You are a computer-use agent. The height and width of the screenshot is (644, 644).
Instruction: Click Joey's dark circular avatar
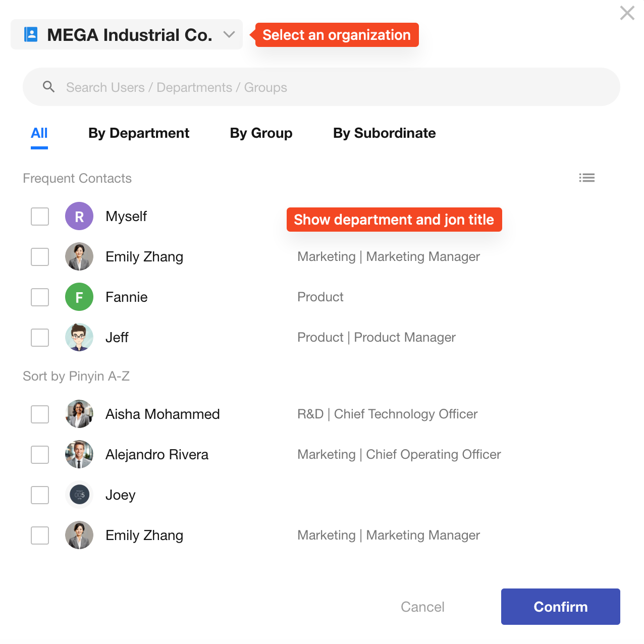(79, 495)
